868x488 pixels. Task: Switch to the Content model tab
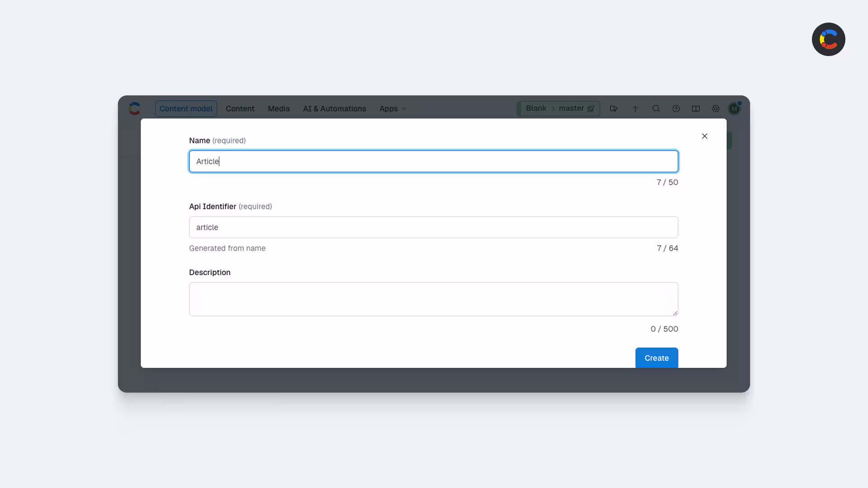point(186,108)
